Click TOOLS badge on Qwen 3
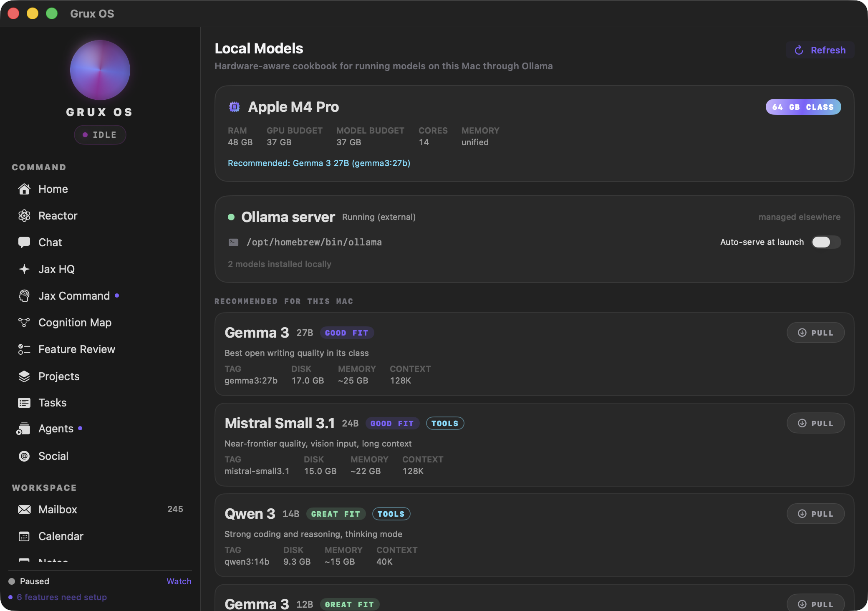Viewport: 868px width, 611px height. [x=391, y=514]
